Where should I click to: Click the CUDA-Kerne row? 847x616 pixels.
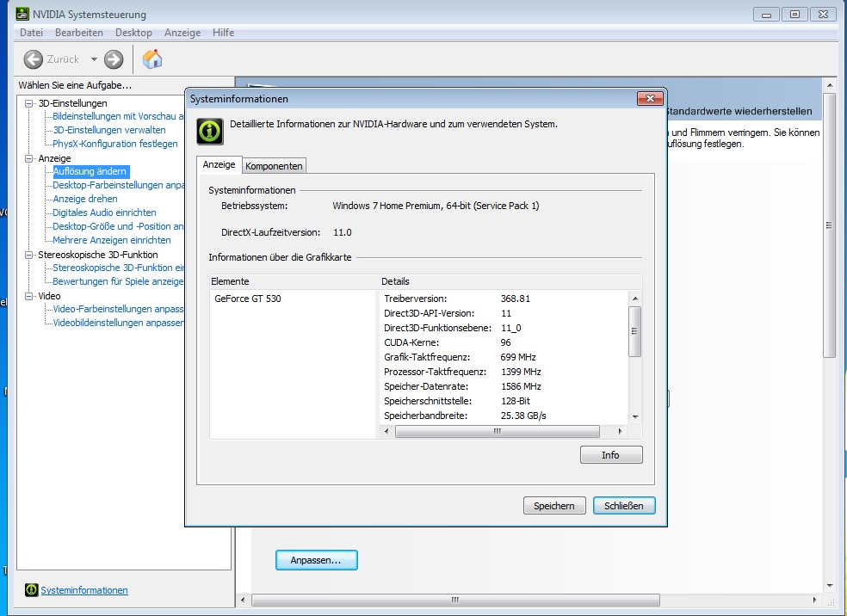point(505,342)
